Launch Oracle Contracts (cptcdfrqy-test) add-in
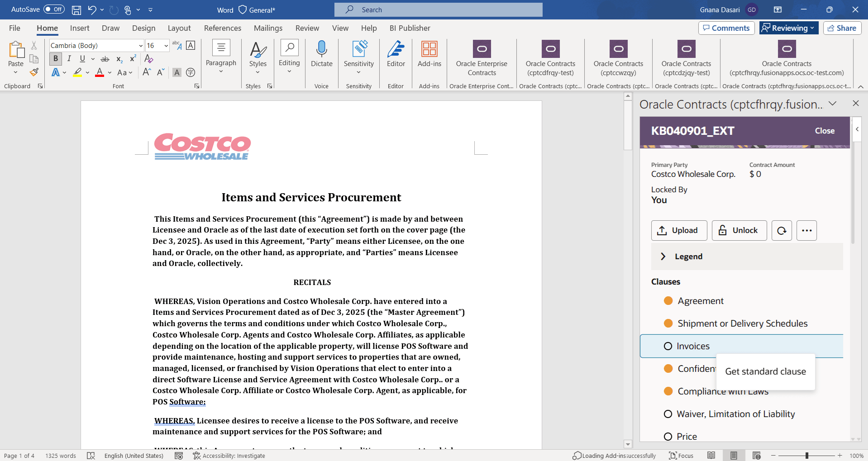The height and width of the screenshot is (461, 868). (550, 58)
